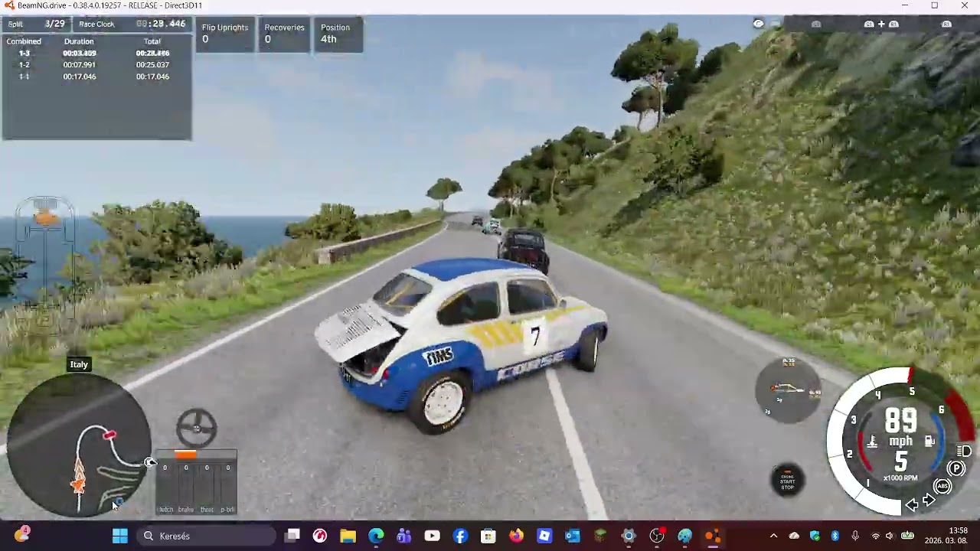Click the right turn signal arrow
This screenshot has width=980, height=551.
[x=929, y=501]
